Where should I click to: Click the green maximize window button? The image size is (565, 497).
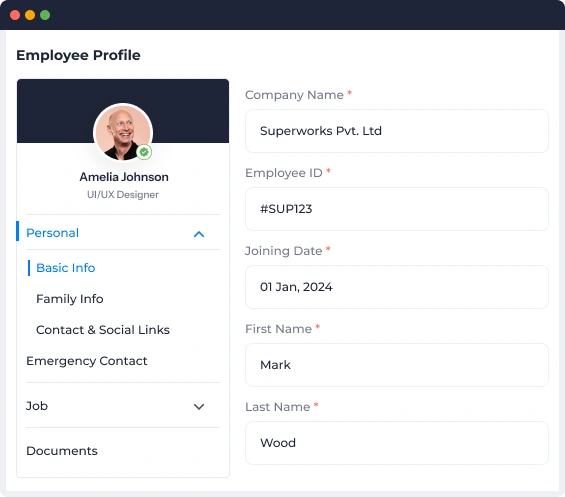pyautogui.click(x=45, y=15)
